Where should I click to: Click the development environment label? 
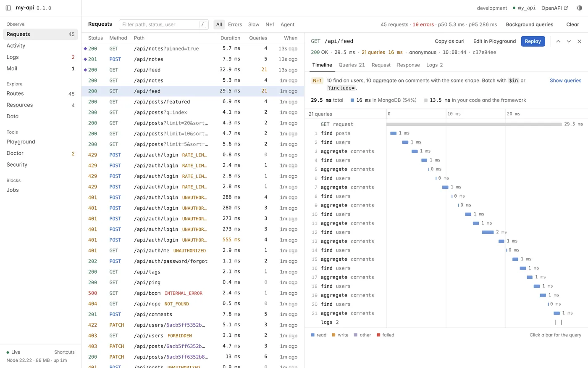tap(492, 8)
